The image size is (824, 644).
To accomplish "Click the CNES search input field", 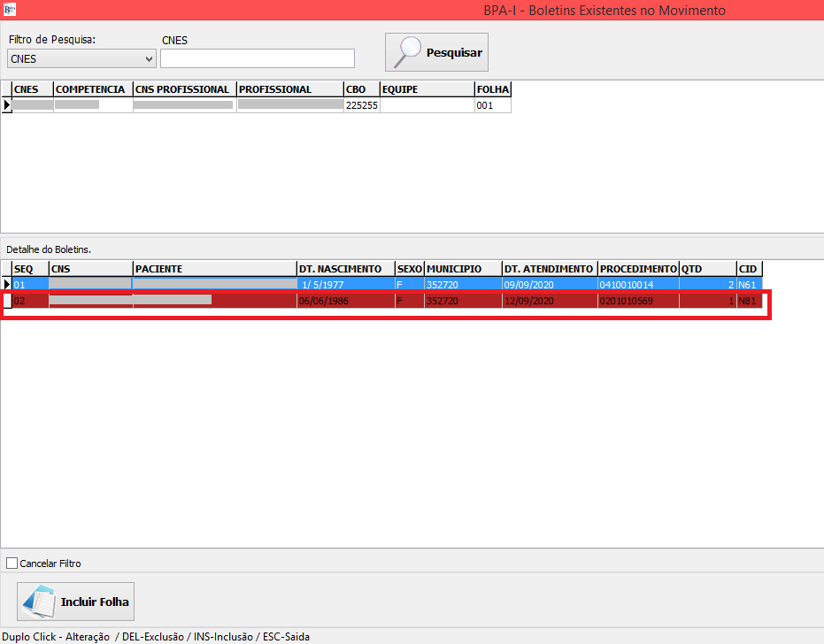I will click(257, 58).
